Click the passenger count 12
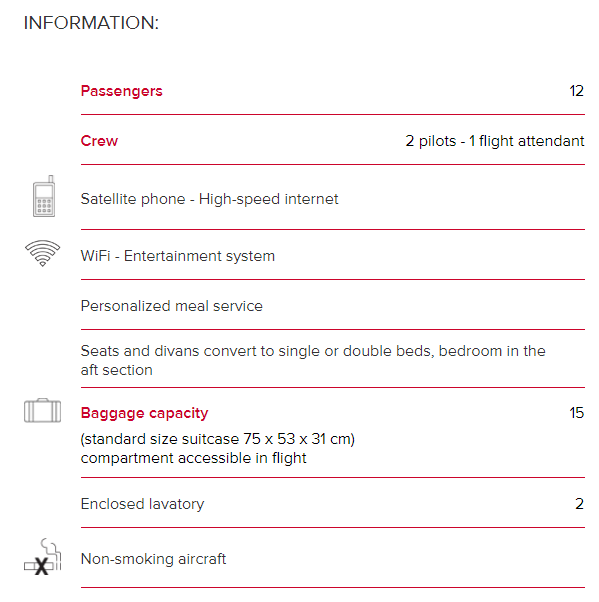 point(576,91)
